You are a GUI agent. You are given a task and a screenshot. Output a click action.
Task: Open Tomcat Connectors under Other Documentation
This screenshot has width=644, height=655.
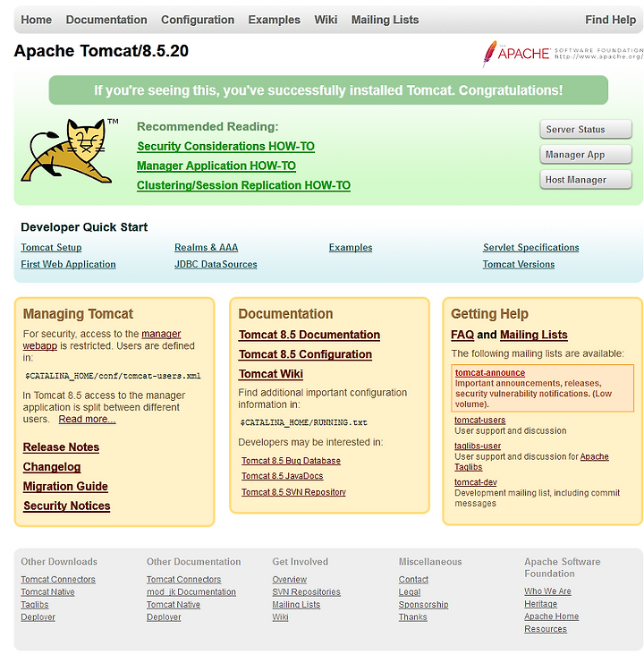click(x=183, y=580)
